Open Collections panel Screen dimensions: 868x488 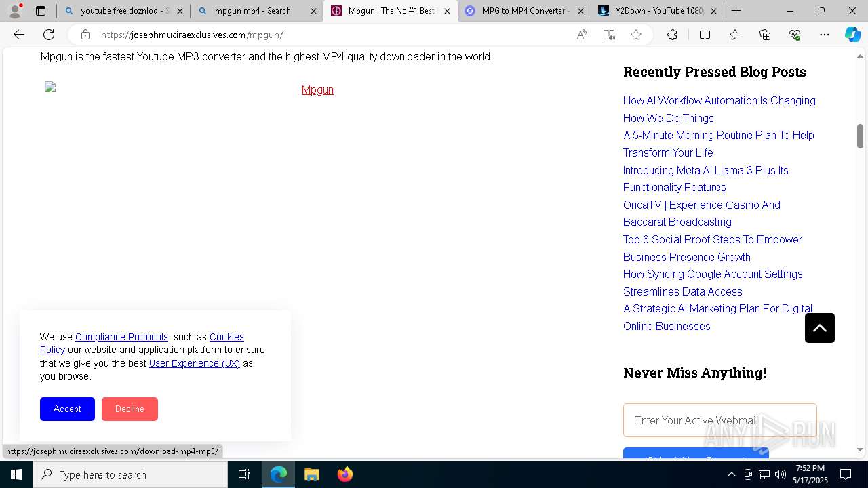click(x=765, y=35)
